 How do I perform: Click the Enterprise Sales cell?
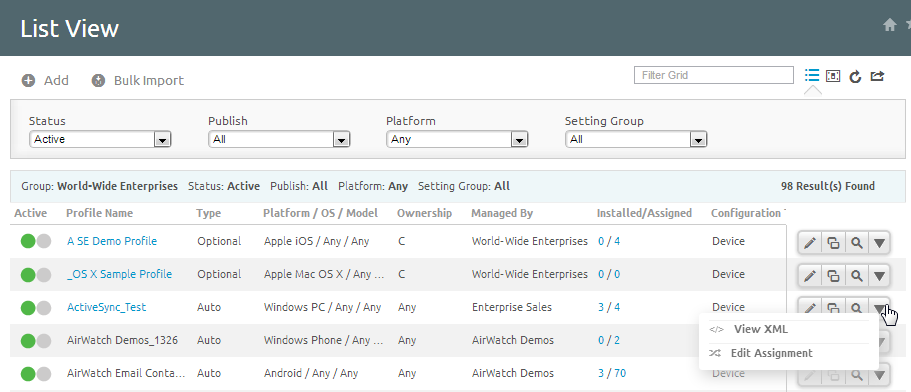click(x=512, y=307)
